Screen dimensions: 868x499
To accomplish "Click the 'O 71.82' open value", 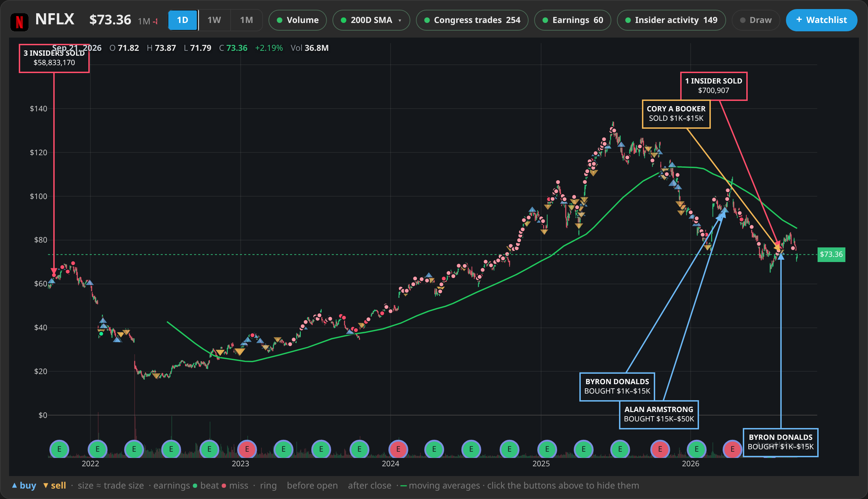I will pyautogui.click(x=124, y=48).
